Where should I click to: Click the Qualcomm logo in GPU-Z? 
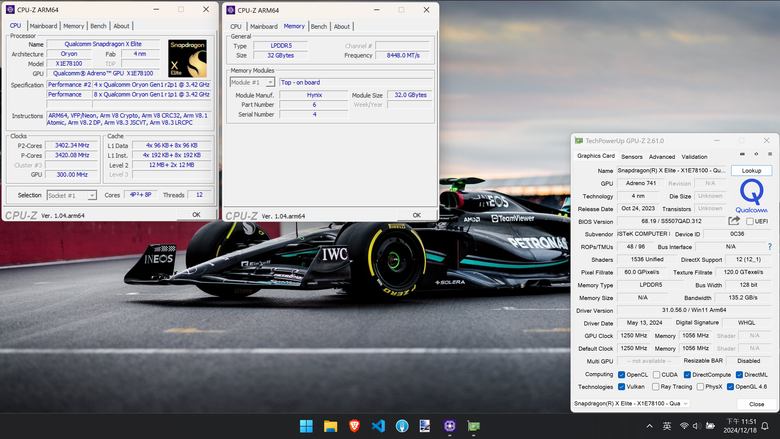point(751,196)
